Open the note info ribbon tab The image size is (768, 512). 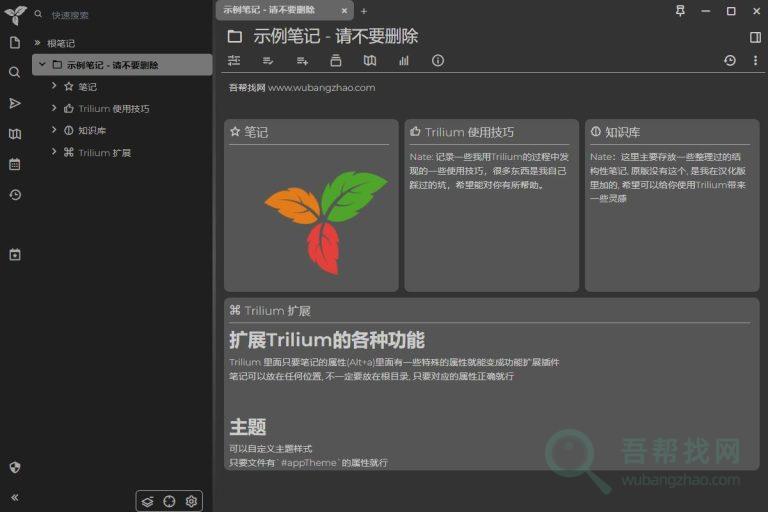coord(438,61)
